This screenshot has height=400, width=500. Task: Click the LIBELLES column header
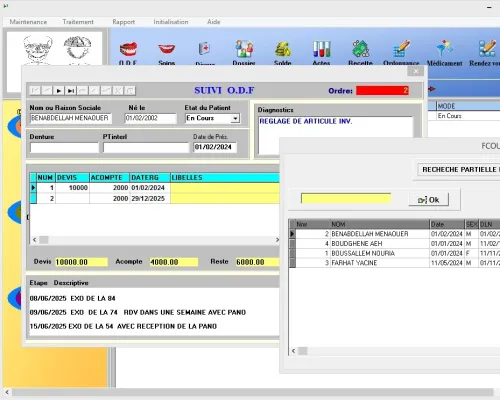click(225, 178)
